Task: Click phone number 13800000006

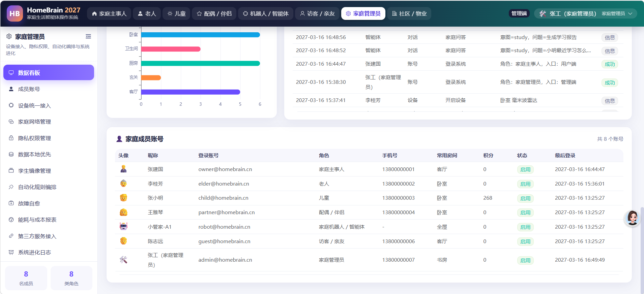Action: click(399, 241)
